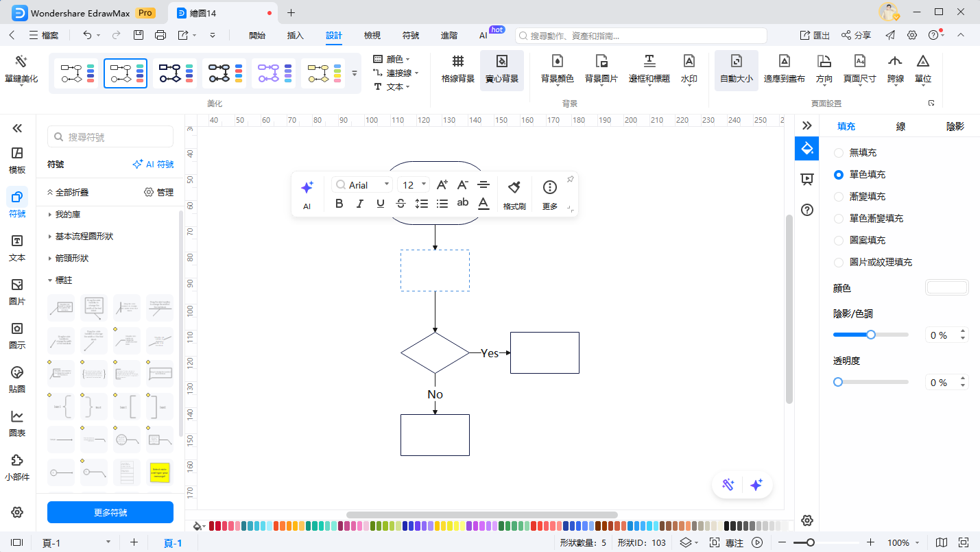Click the one-click beautify (單鍵美化) icon
This screenshot has height=552, width=980.
[x=21, y=62]
